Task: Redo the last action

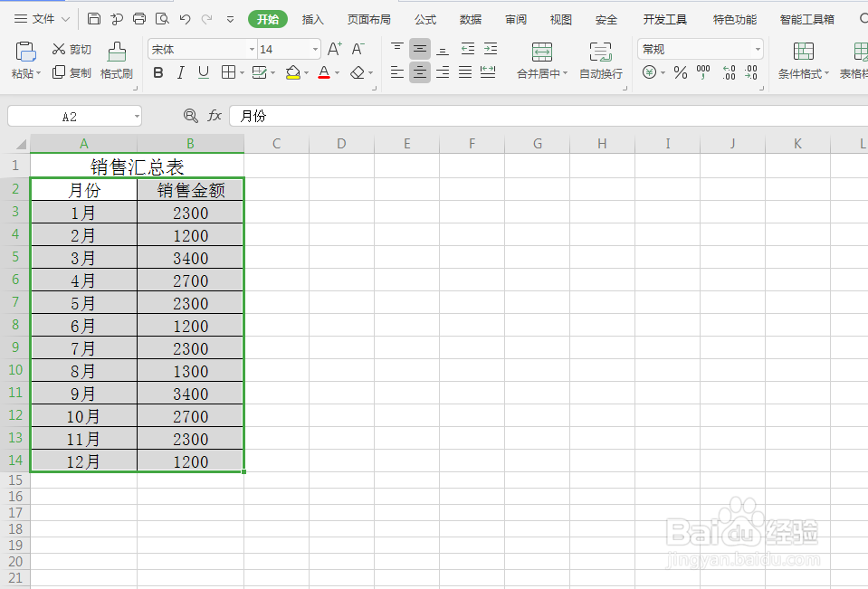Action: [x=207, y=19]
